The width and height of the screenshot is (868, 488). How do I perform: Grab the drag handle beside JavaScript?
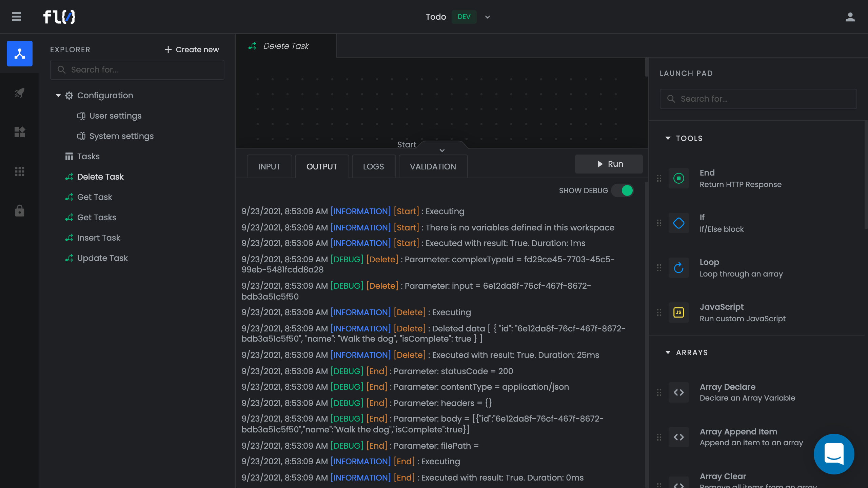point(659,312)
